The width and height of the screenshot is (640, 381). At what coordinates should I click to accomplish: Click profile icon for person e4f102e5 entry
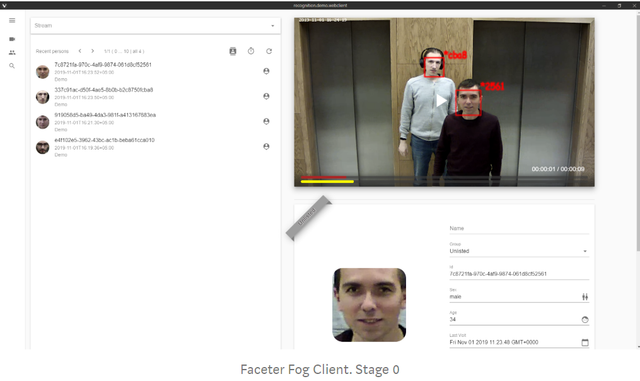click(x=266, y=146)
